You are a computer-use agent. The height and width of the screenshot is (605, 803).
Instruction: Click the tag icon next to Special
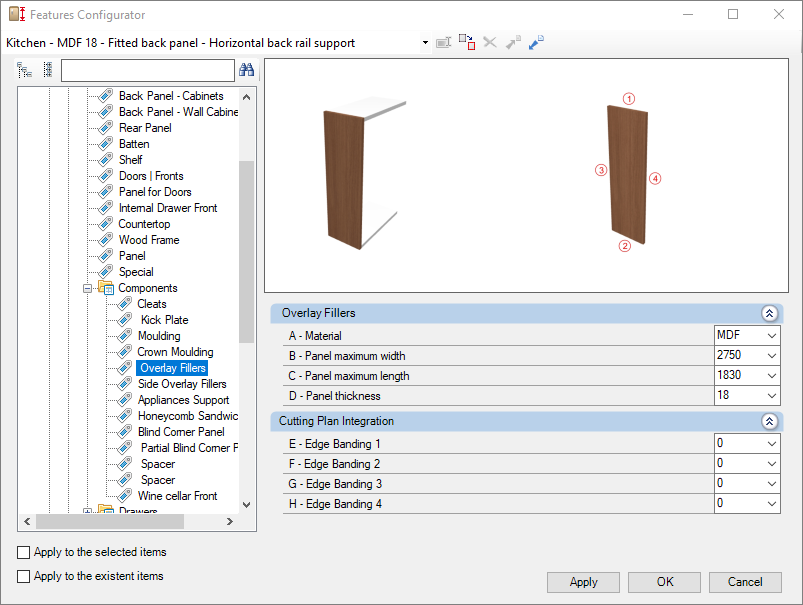[105, 272]
